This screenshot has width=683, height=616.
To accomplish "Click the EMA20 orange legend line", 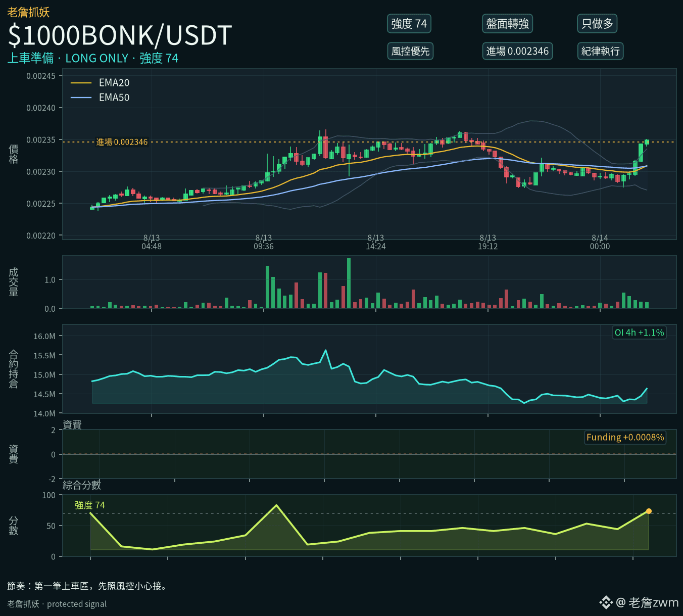I will click(x=81, y=83).
